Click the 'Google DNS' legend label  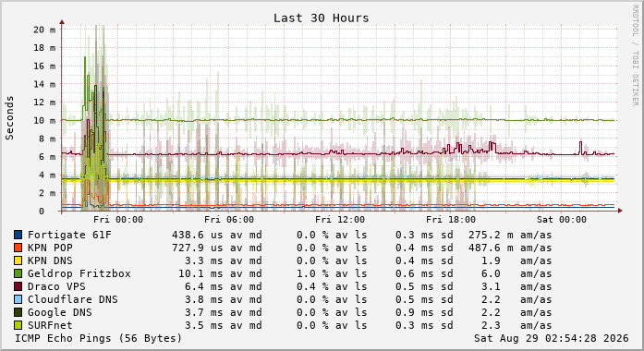point(60,312)
